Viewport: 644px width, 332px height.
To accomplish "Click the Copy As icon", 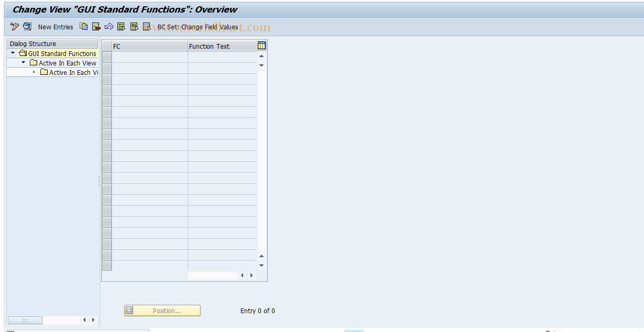I will 84,27.
